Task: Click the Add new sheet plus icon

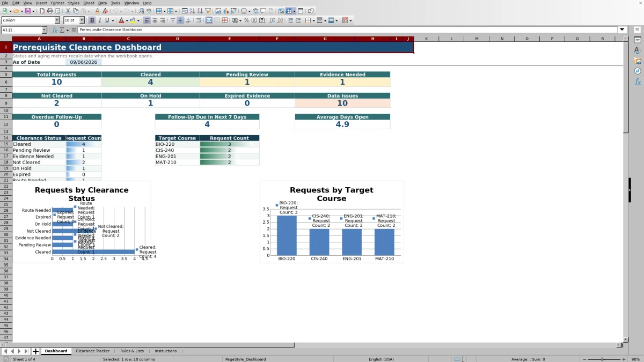Action: click(35, 351)
